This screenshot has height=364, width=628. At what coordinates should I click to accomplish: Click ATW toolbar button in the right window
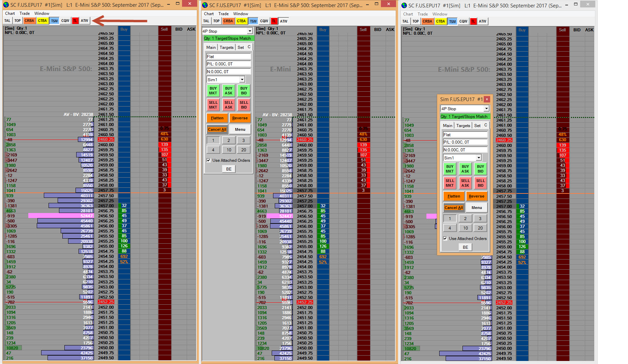pos(483,22)
